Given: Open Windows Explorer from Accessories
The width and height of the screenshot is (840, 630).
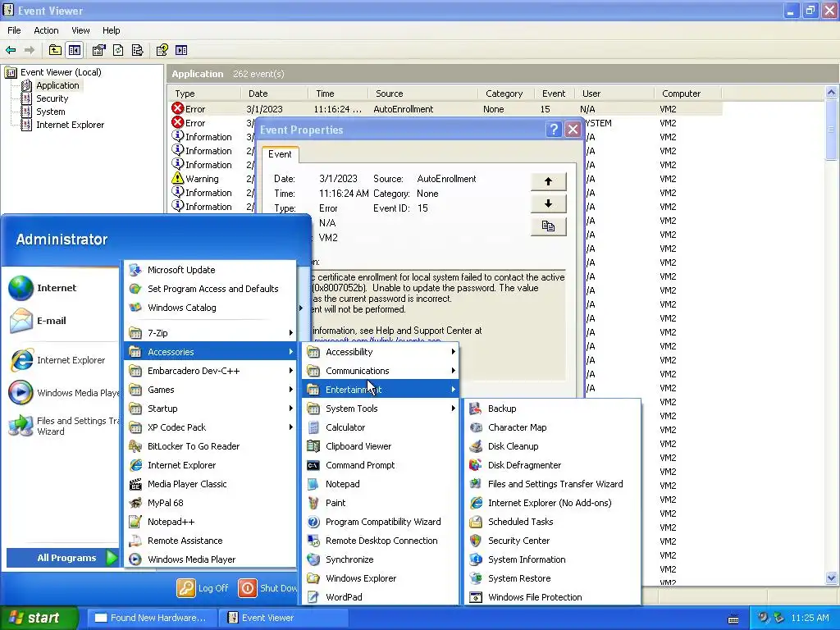Looking at the screenshot, I should pos(381,578).
